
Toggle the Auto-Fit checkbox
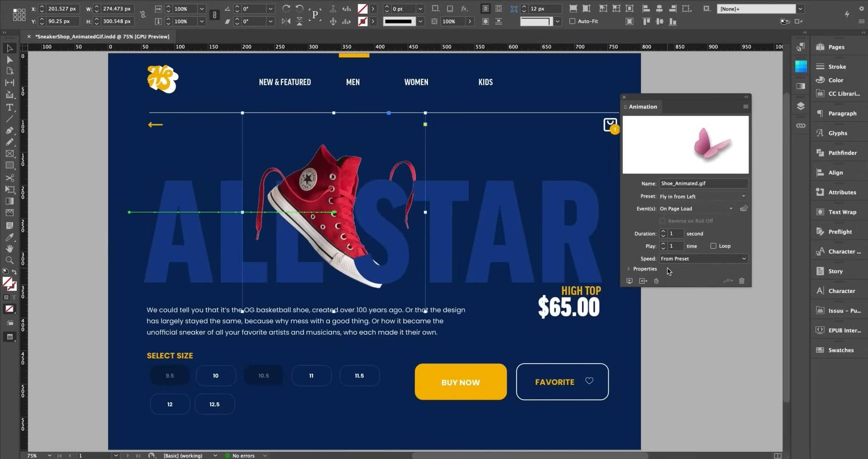572,21
